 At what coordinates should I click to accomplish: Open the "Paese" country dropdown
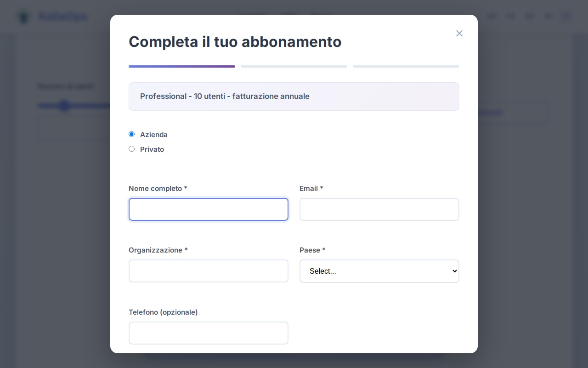379,271
